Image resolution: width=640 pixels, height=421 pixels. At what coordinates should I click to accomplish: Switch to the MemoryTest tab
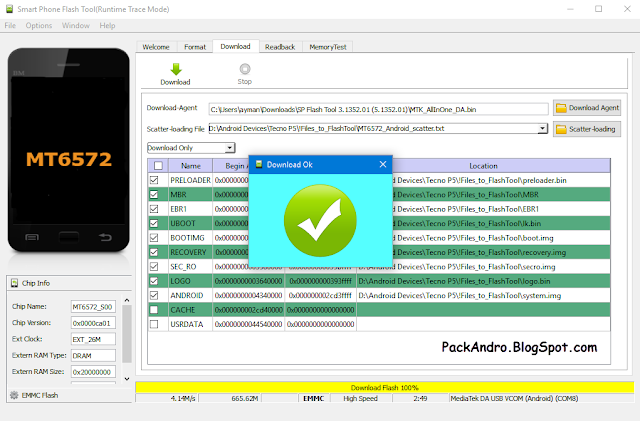tap(328, 47)
